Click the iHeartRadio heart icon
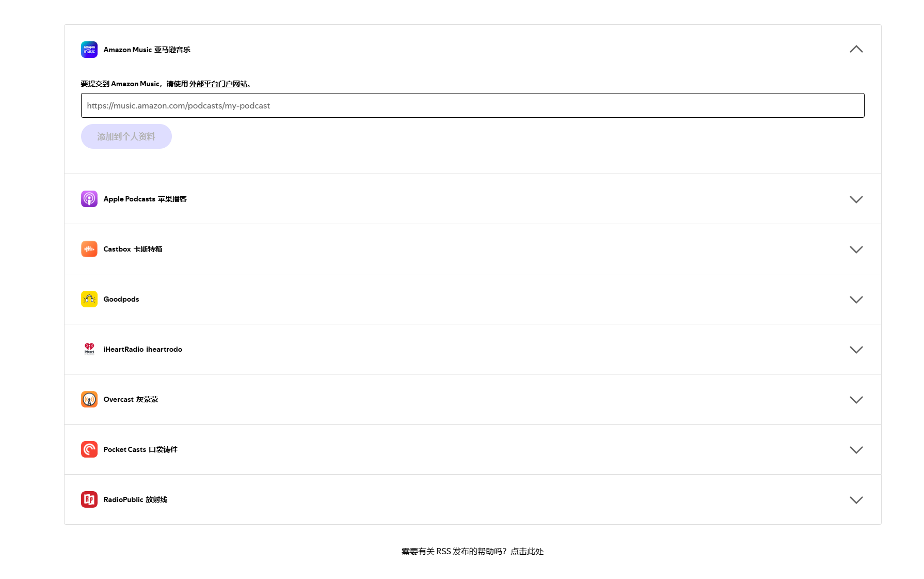924x579 pixels. [89, 349]
